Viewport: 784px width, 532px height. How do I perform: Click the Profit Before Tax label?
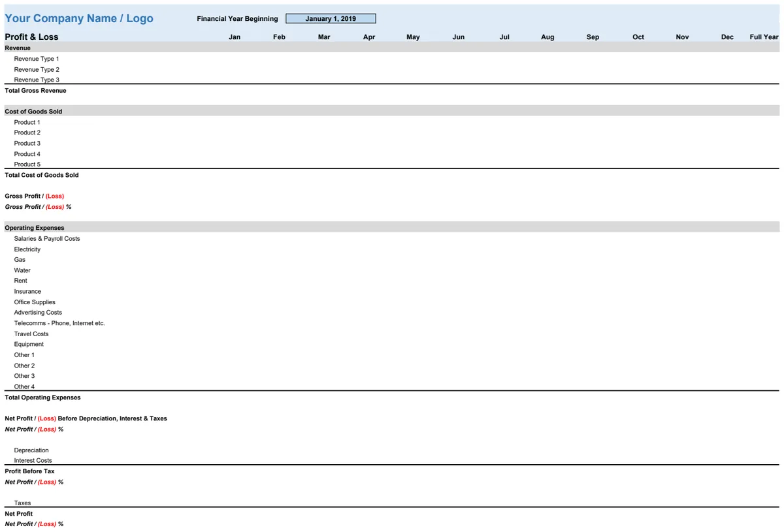[x=29, y=471]
